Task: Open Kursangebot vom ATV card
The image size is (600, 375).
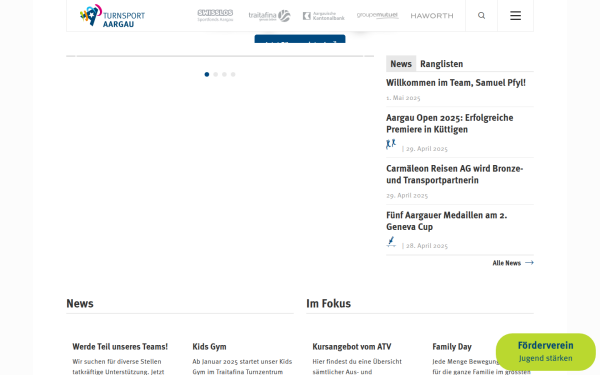Action: [x=352, y=346]
